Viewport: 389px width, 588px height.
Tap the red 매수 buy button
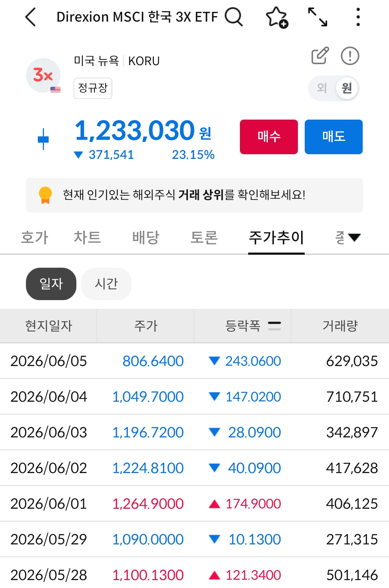(269, 137)
